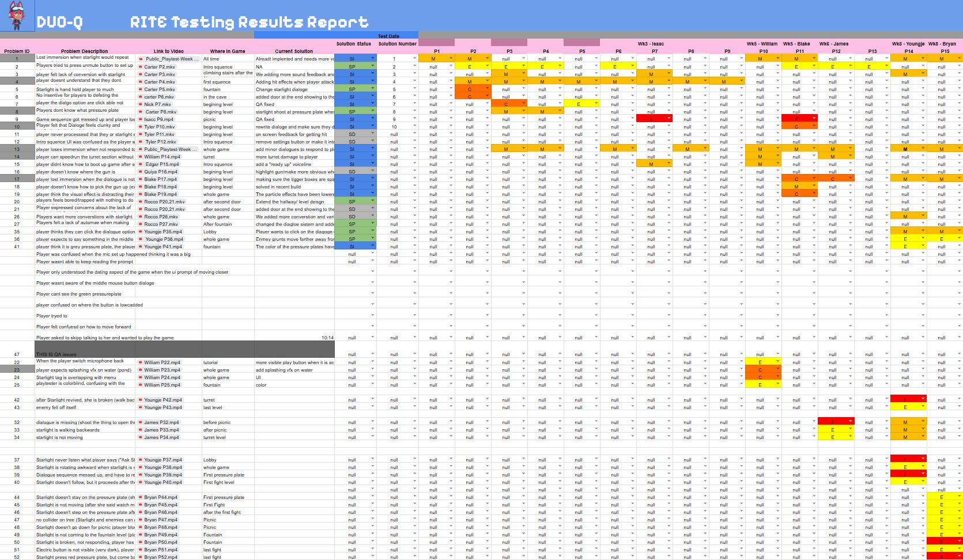Click video file icon beside James P32.mp4

click(140, 422)
